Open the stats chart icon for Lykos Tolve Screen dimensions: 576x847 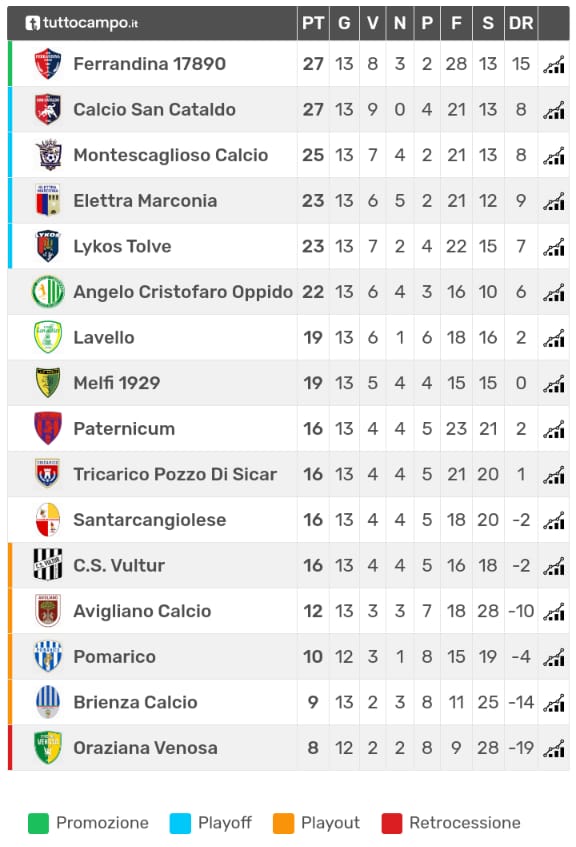553,247
